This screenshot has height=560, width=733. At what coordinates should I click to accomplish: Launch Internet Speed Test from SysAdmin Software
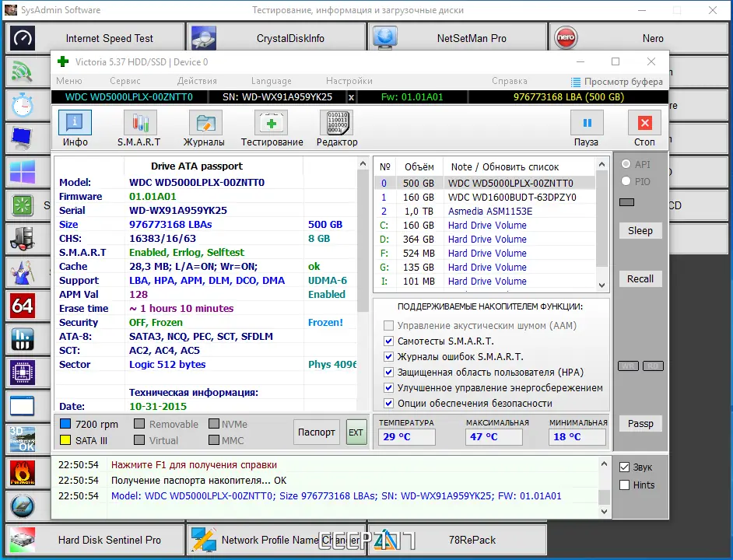[94, 38]
